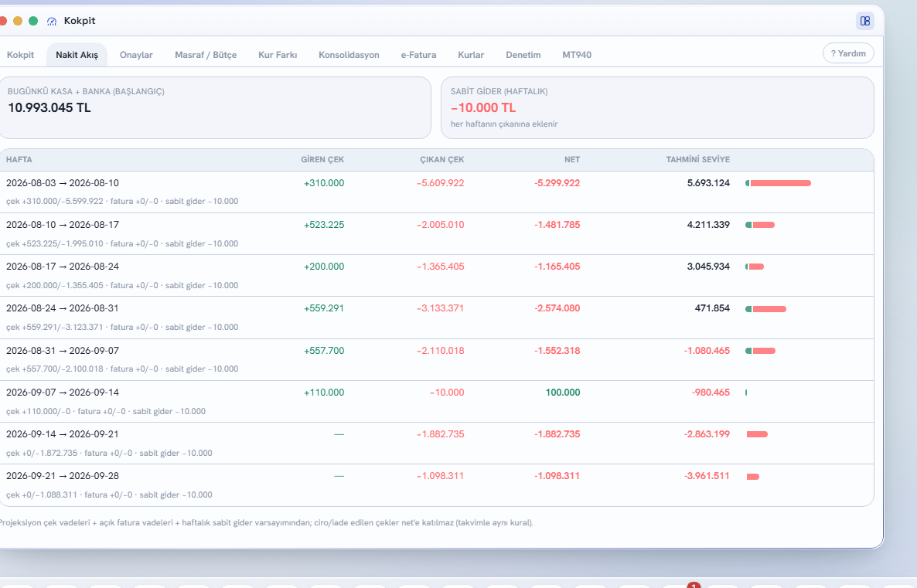Click outgoing check value −3.133.371
This screenshot has height=588, width=917.
[x=441, y=308]
